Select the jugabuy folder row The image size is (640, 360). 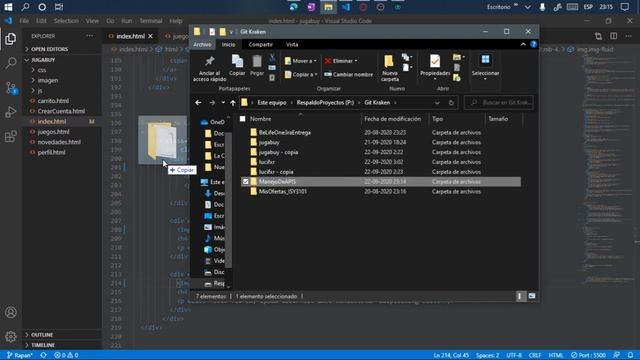coord(380,142)
